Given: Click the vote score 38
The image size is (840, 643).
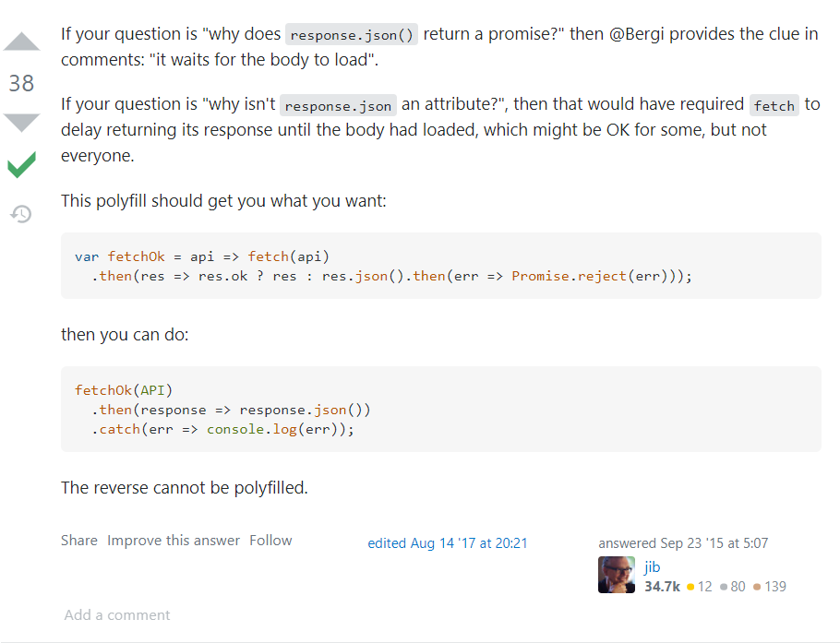Looking at the screenshot, I should [21, 83].
